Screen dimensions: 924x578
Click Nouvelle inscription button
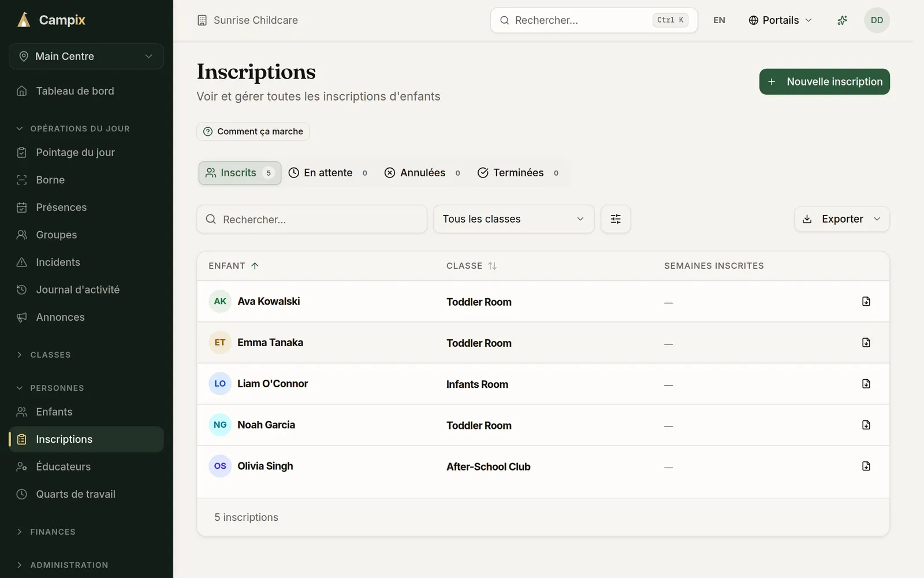[824, 81]
